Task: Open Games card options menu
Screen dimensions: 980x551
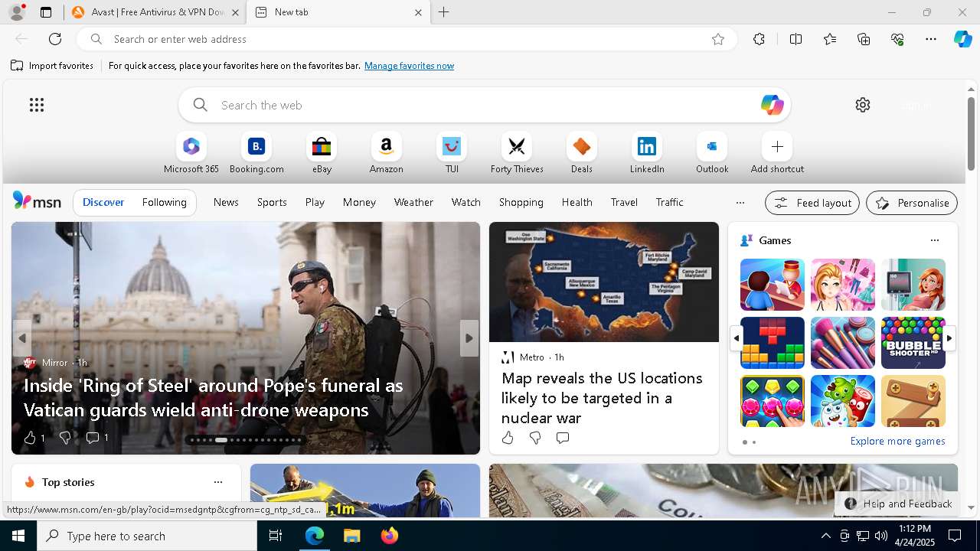Action: (934, 240)
